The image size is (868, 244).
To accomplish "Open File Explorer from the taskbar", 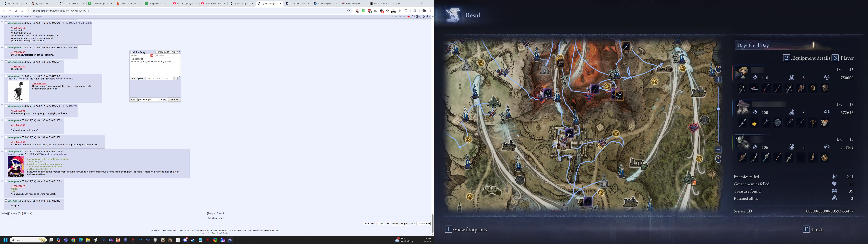I will [x=88, y=240].
